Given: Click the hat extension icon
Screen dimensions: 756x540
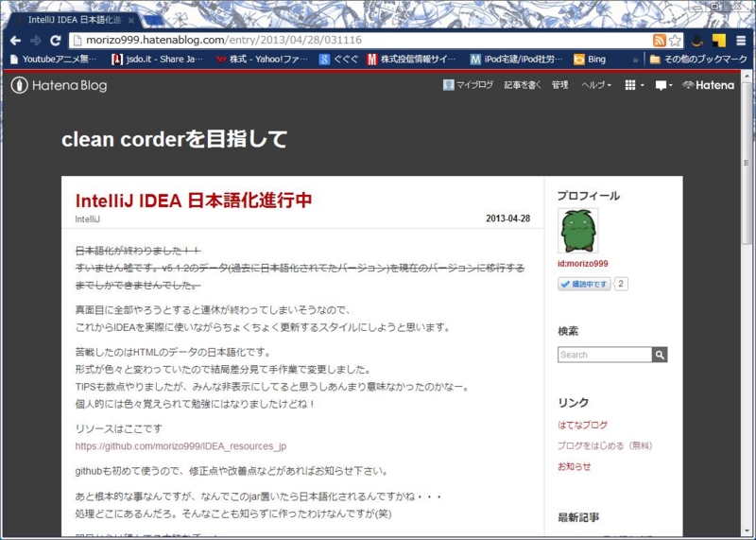Looking at the screenshot, I should coord(697,41).
